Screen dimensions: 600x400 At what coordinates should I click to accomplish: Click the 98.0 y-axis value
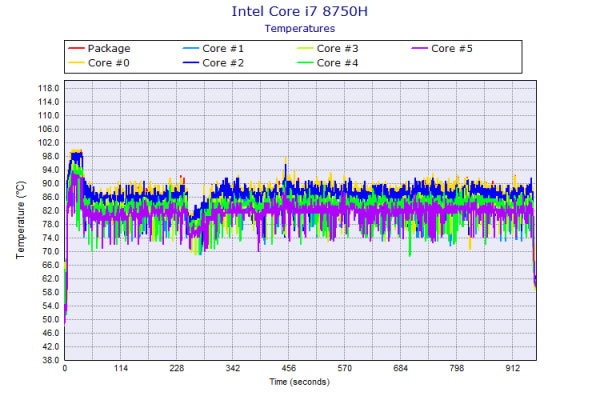click(x=51, y=156)
